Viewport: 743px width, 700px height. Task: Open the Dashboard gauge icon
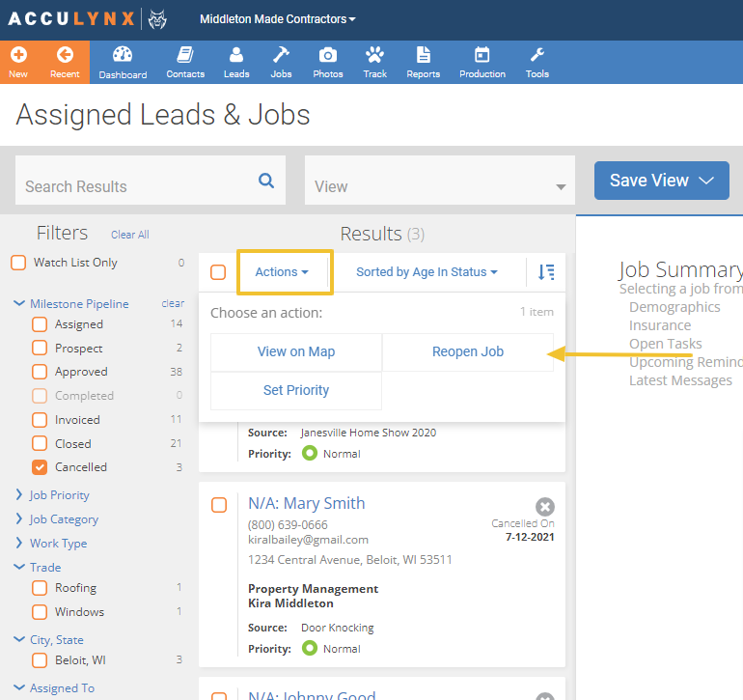pyautogui.click(x=123, y=55)
